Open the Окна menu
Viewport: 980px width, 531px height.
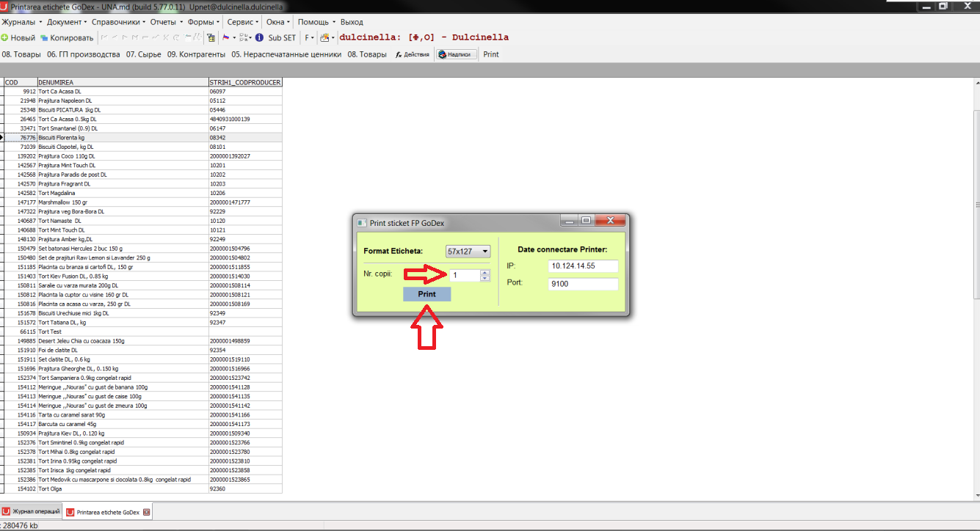coord(278,22)
